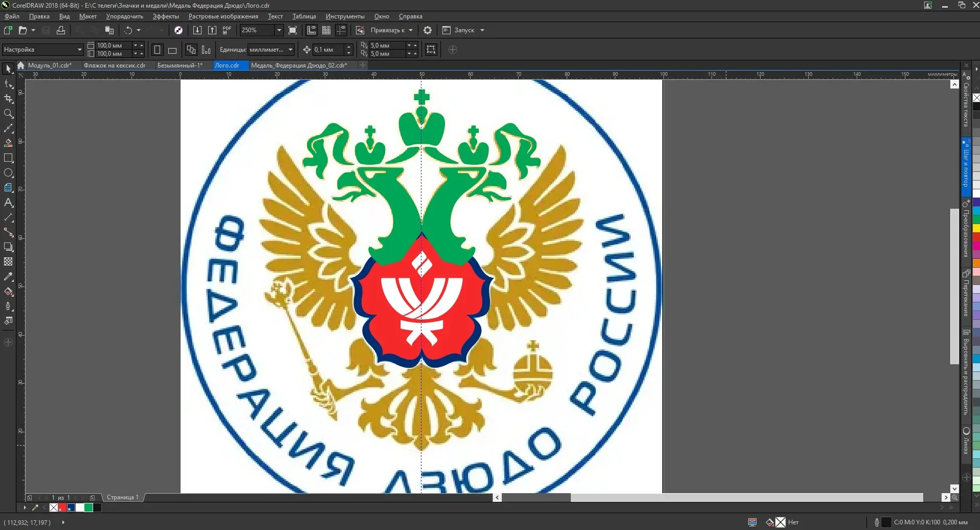Open the Welcome screen home tab
Viewport: 980px width, 530px height.
21,65
